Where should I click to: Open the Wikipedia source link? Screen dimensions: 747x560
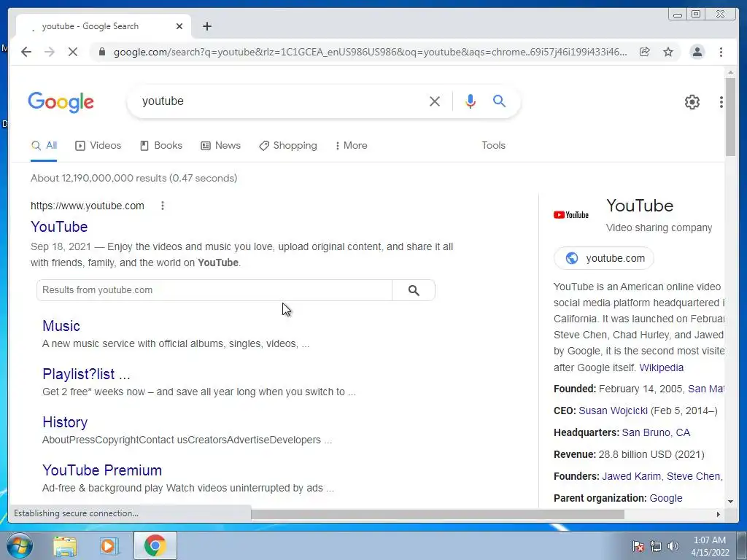pyautogui.click(x=661, y=367)
